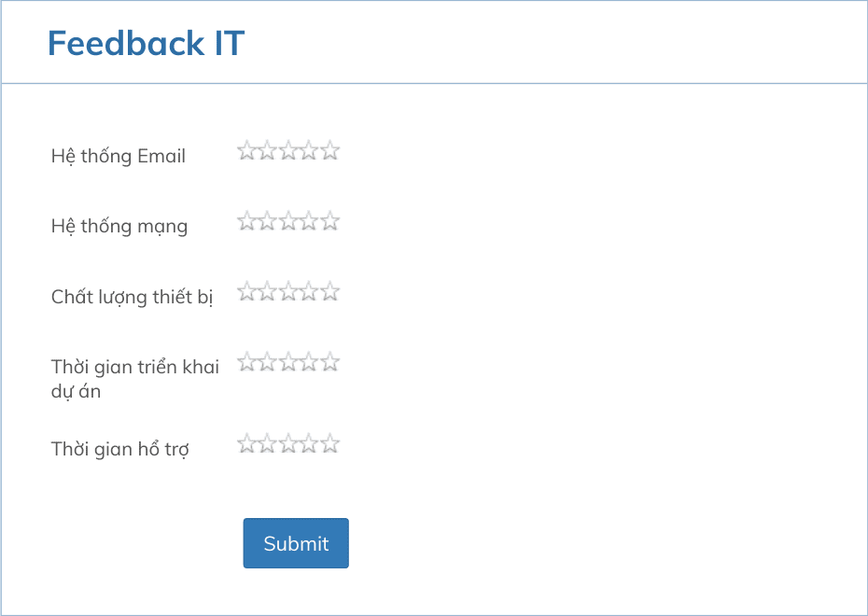Rate Hệ thống Email five stars
The image size is (868, 616).
click(331, 149)
